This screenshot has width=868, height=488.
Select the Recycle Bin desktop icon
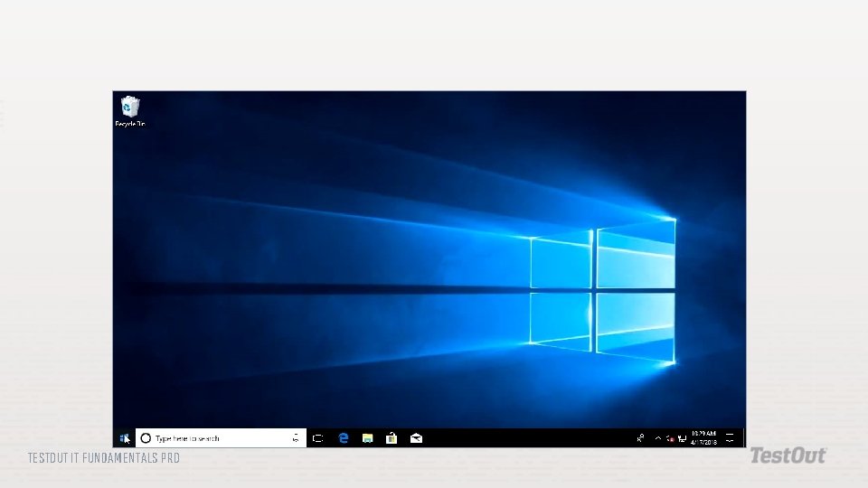pyautogui.click(x=130, y=111)
